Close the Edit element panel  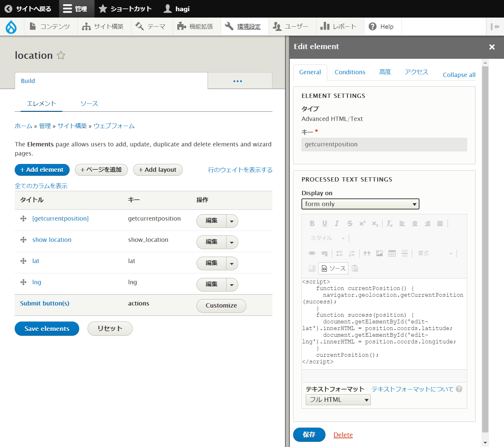coord(492,47)
